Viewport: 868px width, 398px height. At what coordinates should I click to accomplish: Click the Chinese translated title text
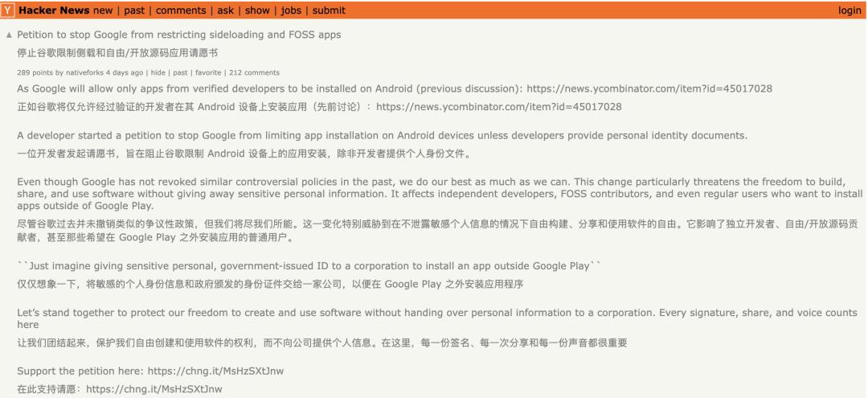[117, 52]
